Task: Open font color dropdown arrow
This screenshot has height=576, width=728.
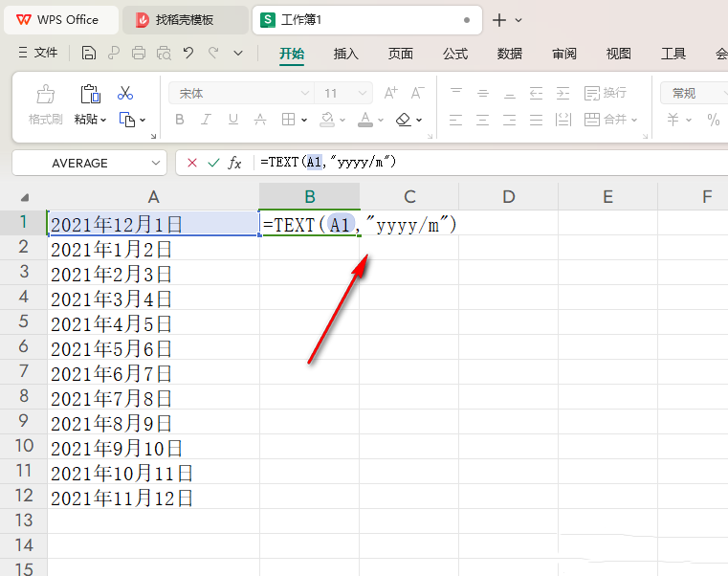Action: pos(381,121)
